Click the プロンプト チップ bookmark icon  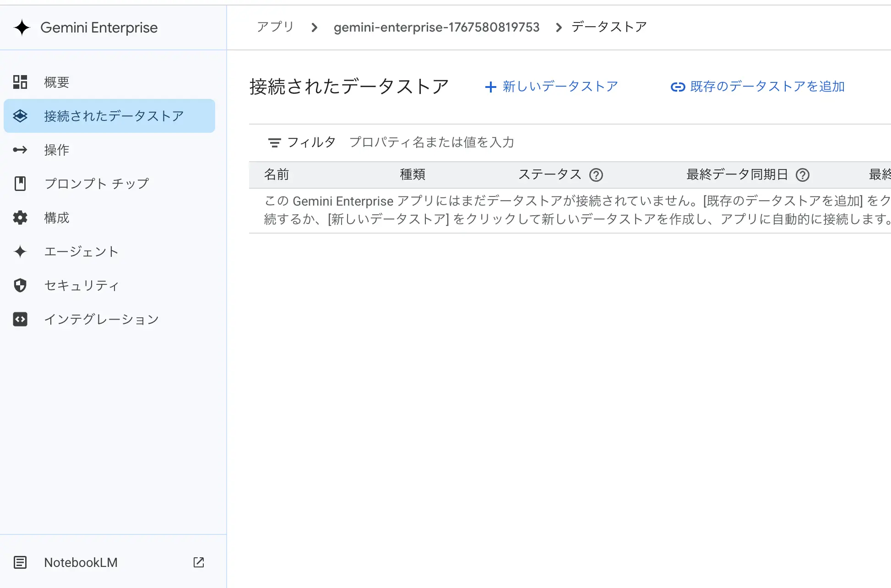pos(20,184)
